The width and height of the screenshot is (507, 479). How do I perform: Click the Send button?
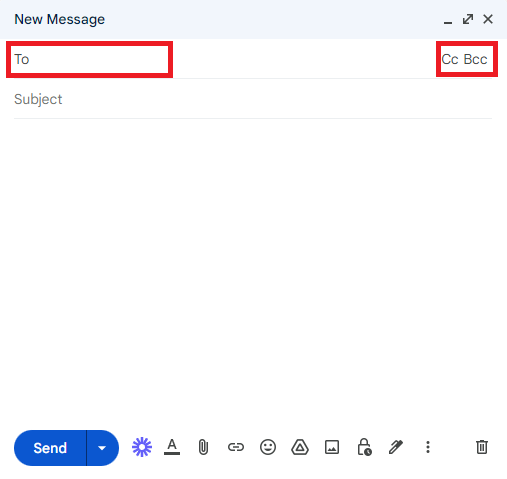pyautogui.click(x=50, y=448)
